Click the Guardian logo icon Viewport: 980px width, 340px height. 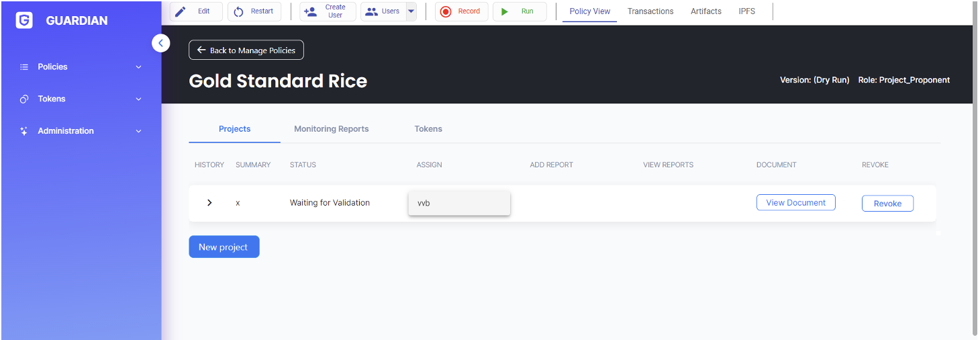point(24,20)
